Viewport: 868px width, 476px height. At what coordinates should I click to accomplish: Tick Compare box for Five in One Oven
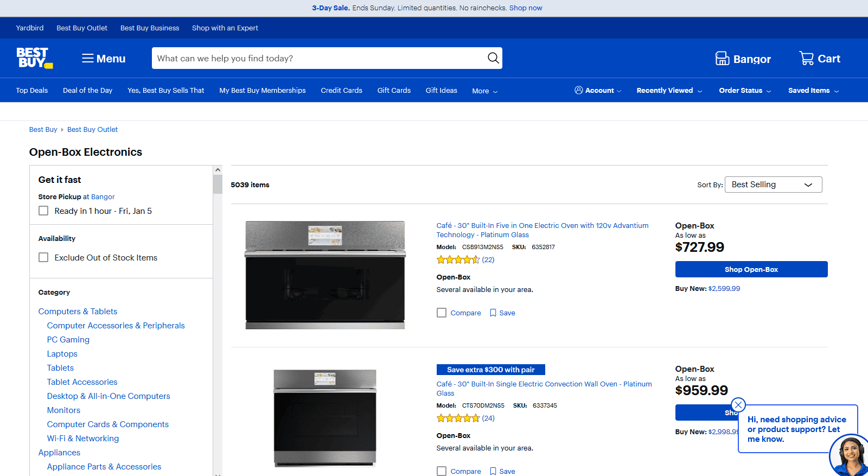(442, 313)
